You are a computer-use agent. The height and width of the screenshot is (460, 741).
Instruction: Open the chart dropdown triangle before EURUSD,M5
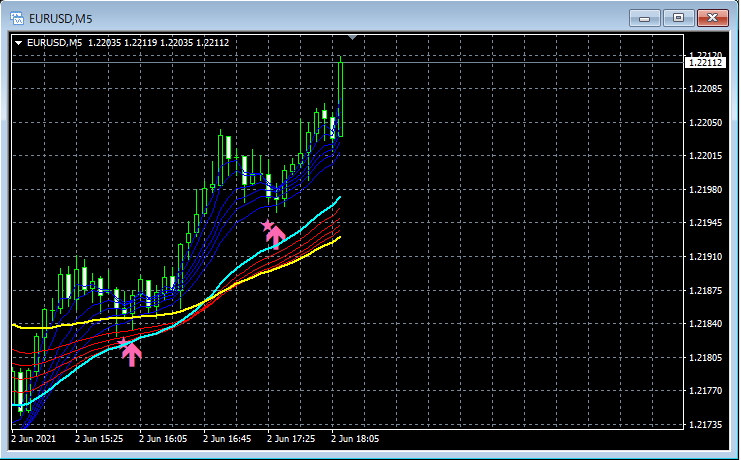pyautogui.click(x=18, y=43)
